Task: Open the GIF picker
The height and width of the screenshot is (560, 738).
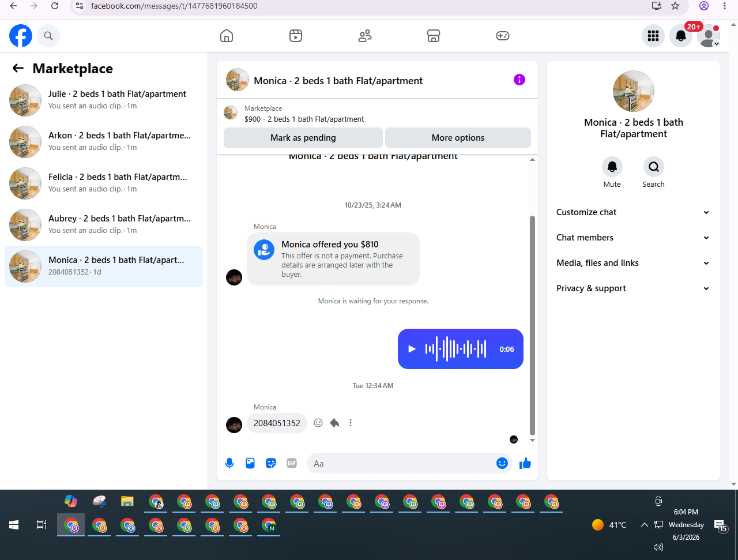Action: (x=292, y=463)
